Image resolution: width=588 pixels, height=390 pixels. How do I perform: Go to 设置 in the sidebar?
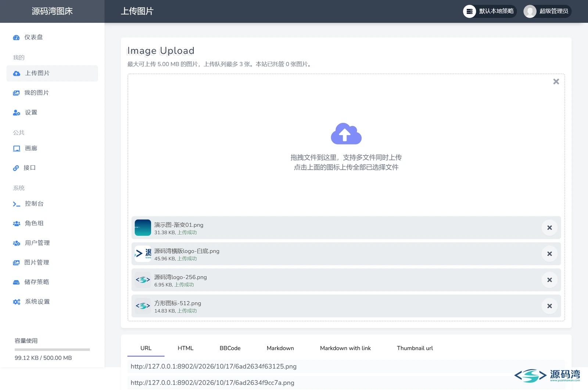point(52,113)
